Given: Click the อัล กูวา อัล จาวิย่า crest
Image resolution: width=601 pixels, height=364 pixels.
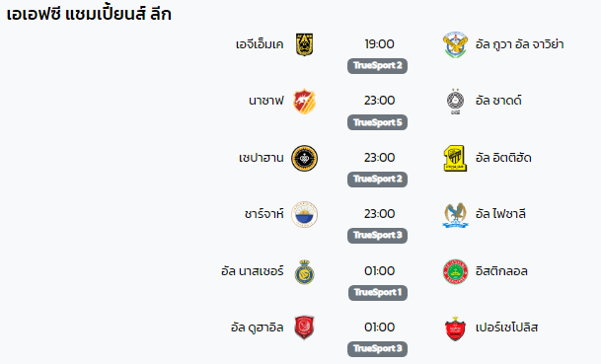Looking at the screenshot, I should (455, 44).
